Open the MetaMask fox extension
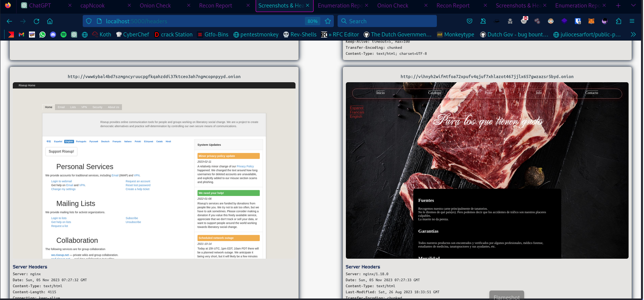 591,21
